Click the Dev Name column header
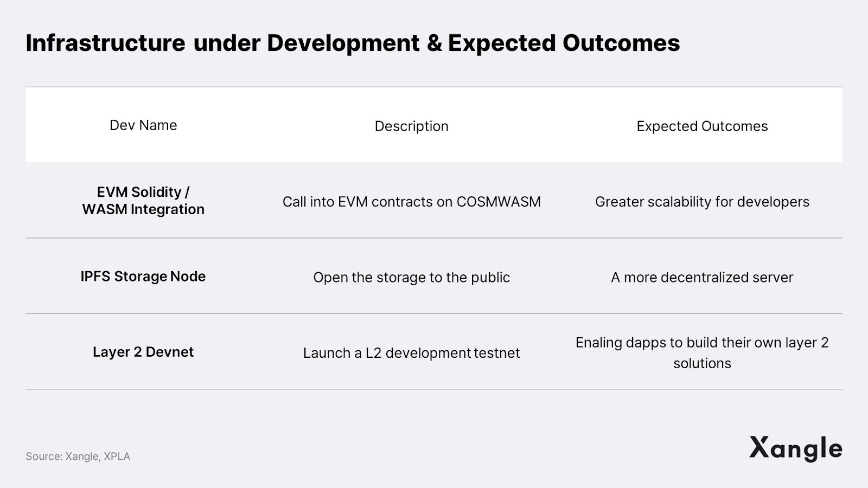 pyautogui.click(x=143, y=125)
